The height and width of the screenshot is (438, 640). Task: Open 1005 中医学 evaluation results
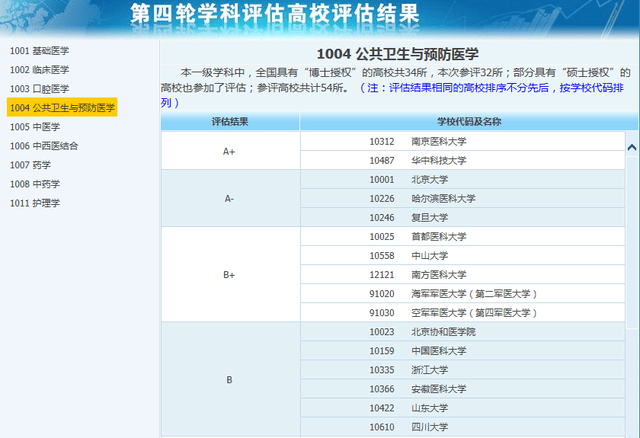coord(35,127)
